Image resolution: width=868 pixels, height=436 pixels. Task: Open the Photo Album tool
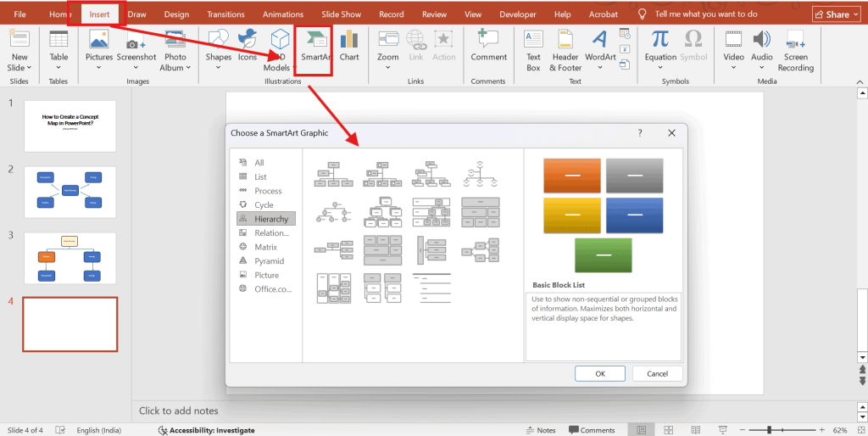coord(175,50)
